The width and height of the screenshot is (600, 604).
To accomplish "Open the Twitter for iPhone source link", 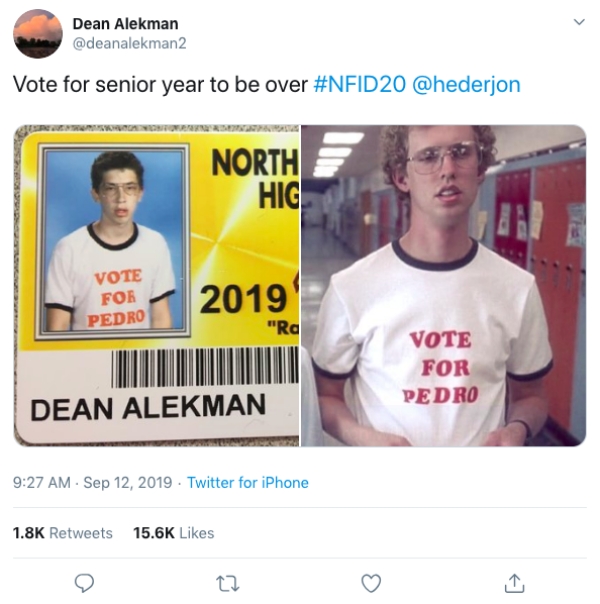I will pos(248,483).
